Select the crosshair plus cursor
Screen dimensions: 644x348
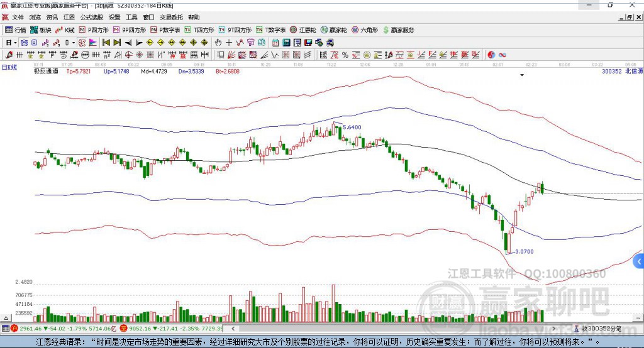tap(229, 43)
